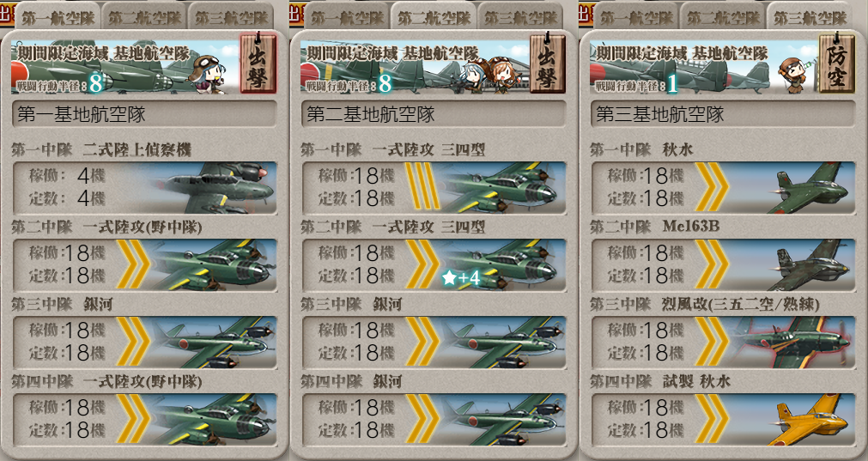Select the 烈風改(三五二空/熟練) plane slot
This screenshot has height=461, width=868.
pos(724,343)
